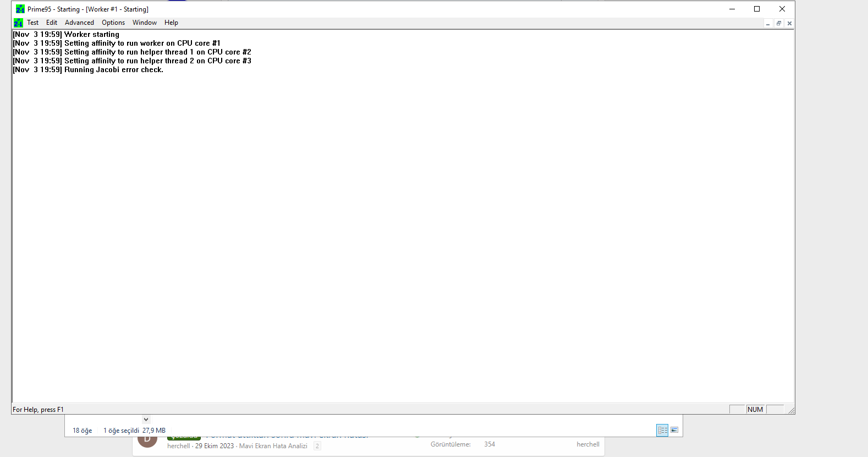
Task: Click the Prime95 window title text
Action: tap(88, 9)
